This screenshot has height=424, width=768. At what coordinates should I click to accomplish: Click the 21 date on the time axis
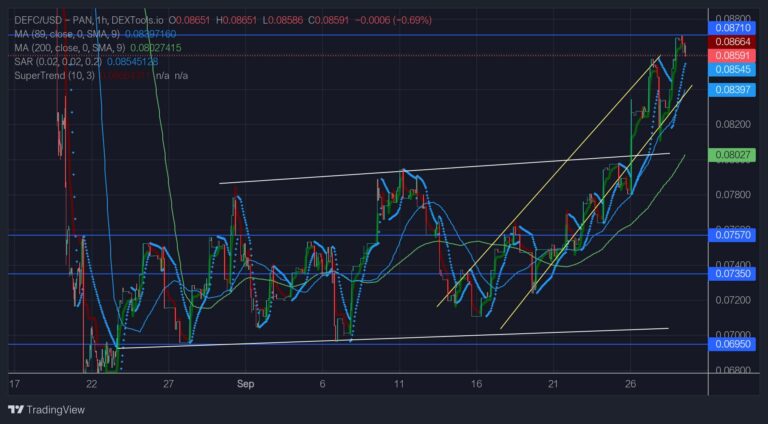[x=553, y=384]
